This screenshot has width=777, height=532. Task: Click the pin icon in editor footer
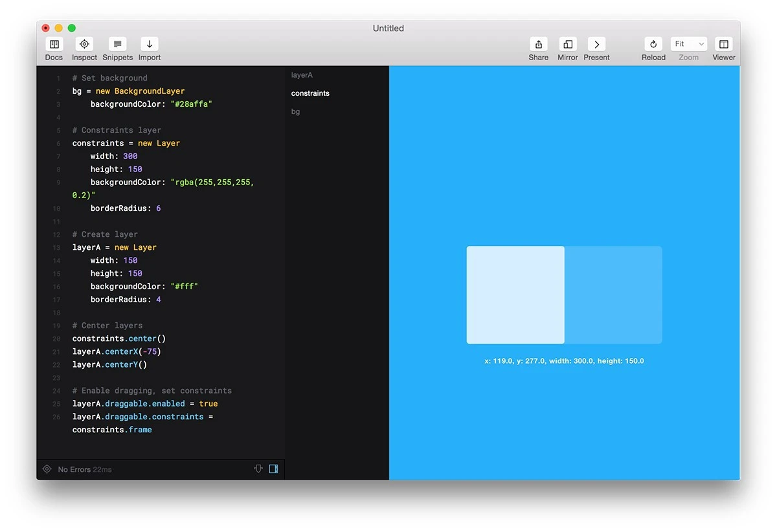[258, 469]
